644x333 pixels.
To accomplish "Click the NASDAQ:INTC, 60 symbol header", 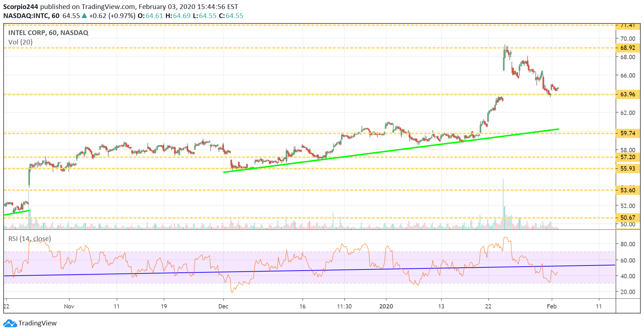I will (31, 16).
